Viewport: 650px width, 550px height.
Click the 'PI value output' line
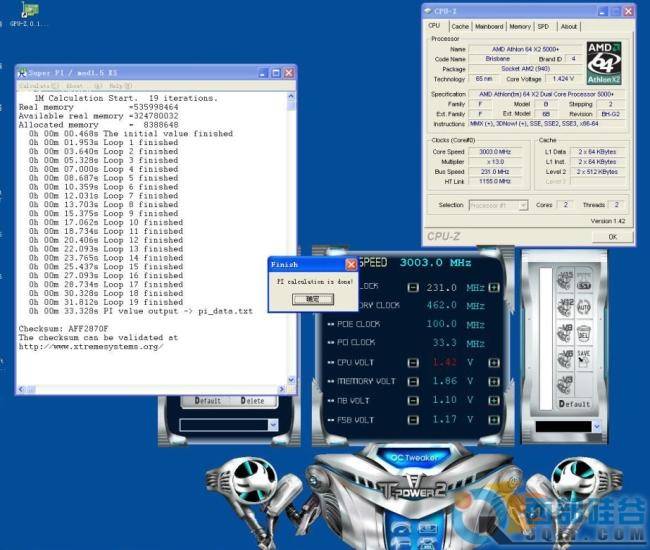click(x=141, y=311)
